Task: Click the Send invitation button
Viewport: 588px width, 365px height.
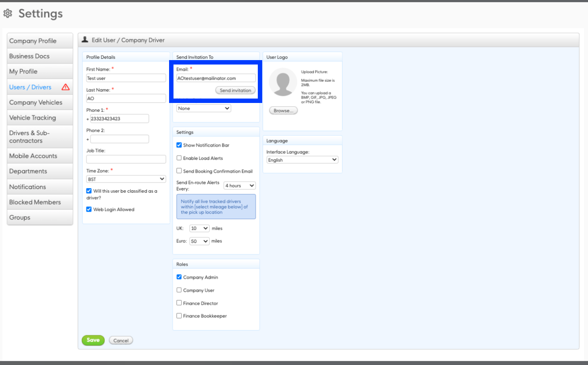Action: click(x=235, y=91)
